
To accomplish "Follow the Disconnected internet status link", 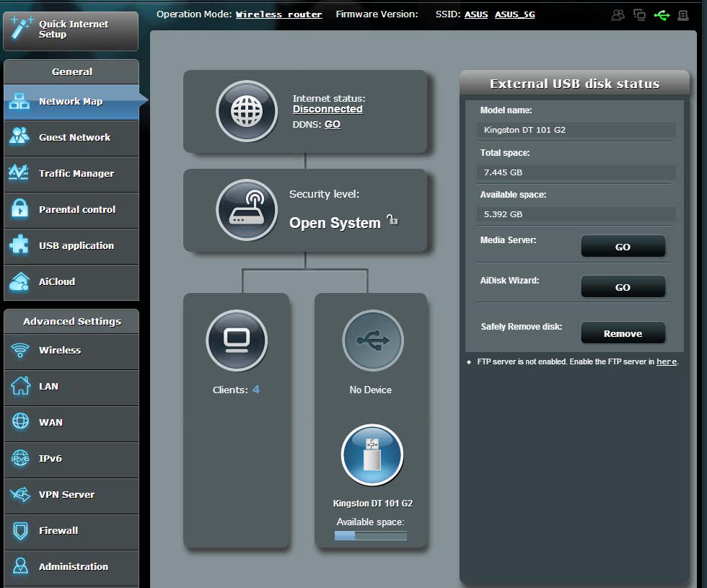I will click(x=328, y=109).
